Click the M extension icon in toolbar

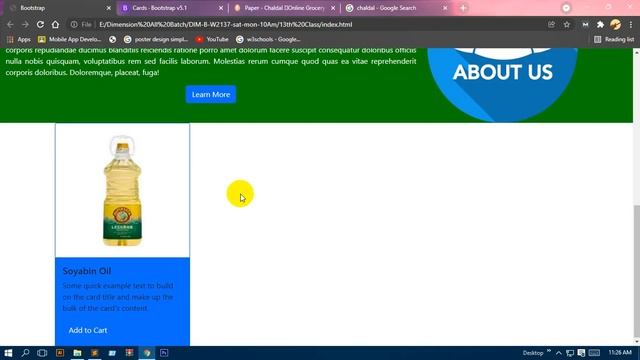click(x=585, y=24)
